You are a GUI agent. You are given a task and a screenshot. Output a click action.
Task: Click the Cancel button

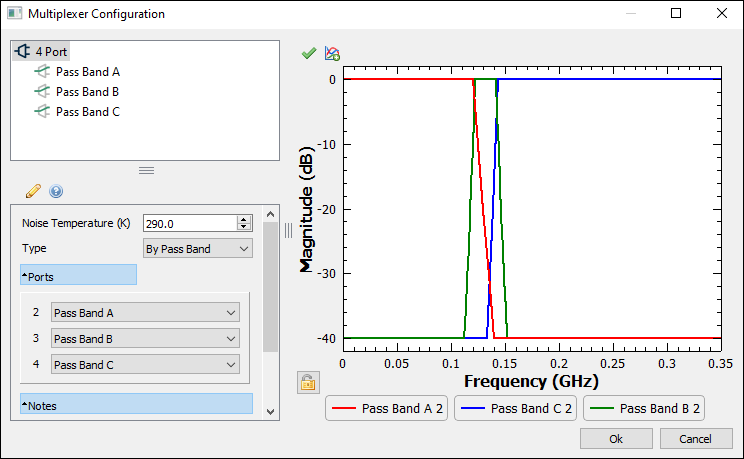[x=696, y=439]
